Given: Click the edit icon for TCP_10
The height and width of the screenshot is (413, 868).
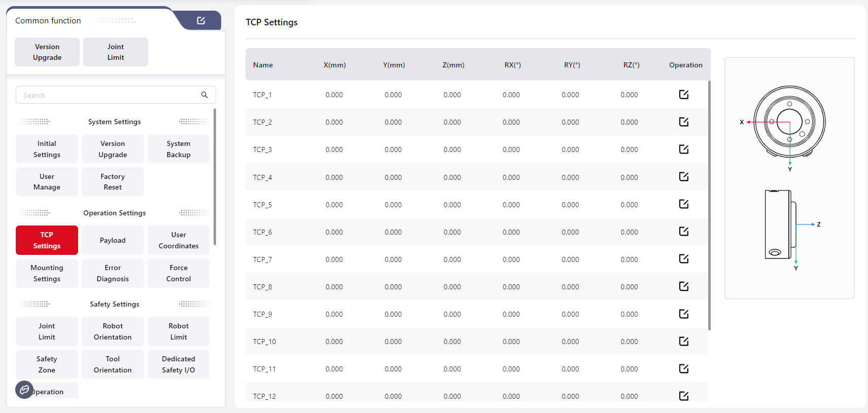Looking at the screenshot, I should [683, 341].
